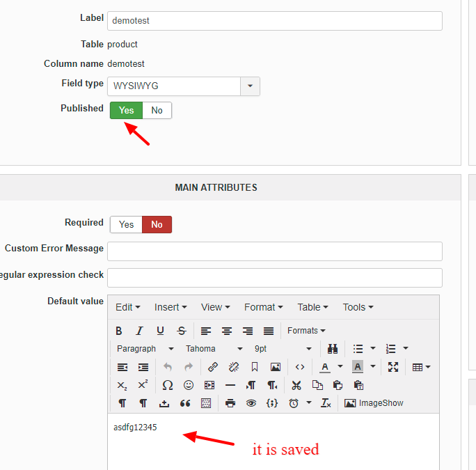Insert bullet list
476x470 pixels.
point(358,349)
